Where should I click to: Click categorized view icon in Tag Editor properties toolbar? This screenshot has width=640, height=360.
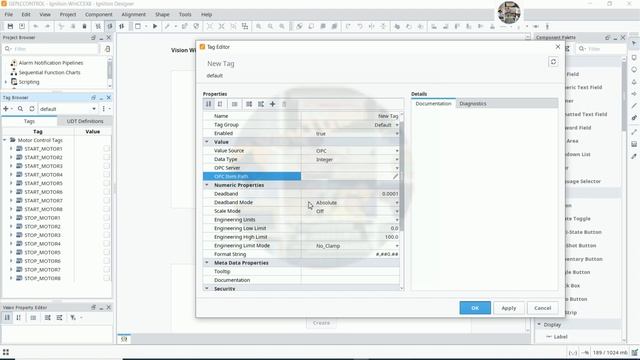coord(209,104)
